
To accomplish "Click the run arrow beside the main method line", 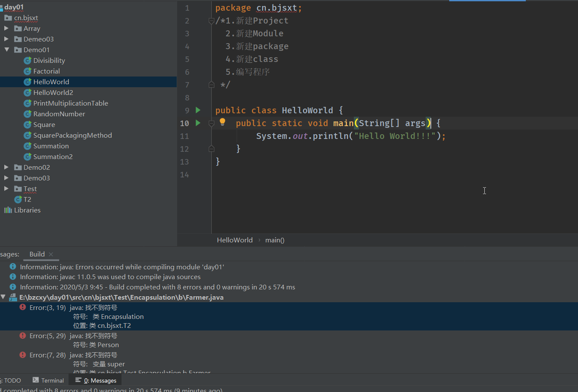I will point(198,123).
